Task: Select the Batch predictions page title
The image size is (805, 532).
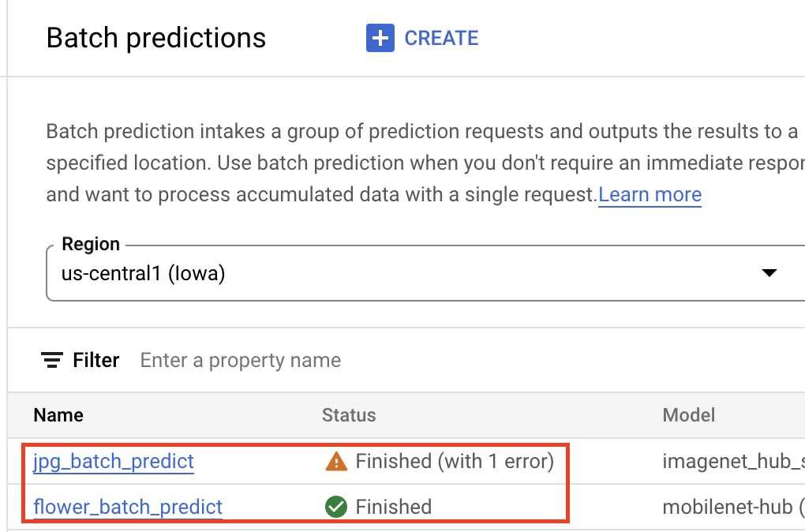Action: (x=155, y=37)
